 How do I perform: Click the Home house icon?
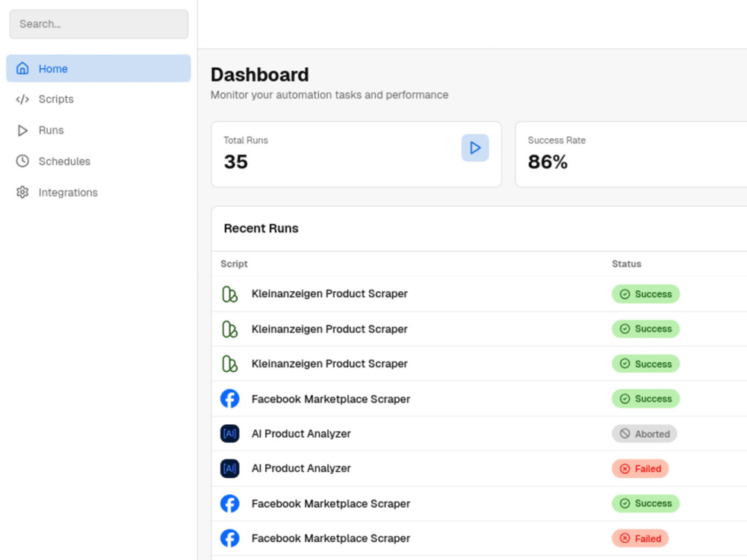click(x=22, y=68)
